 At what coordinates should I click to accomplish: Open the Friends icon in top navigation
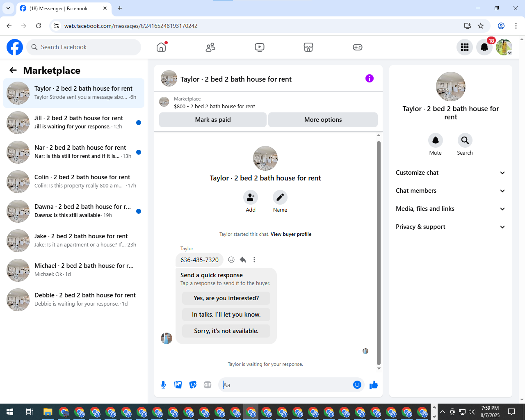[210, 47]
